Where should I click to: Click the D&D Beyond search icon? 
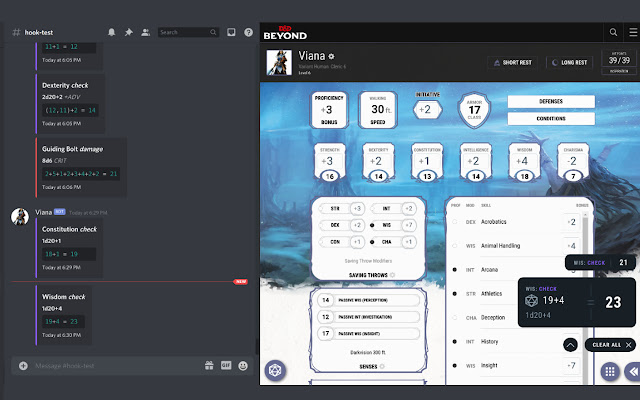pos(613,32)
